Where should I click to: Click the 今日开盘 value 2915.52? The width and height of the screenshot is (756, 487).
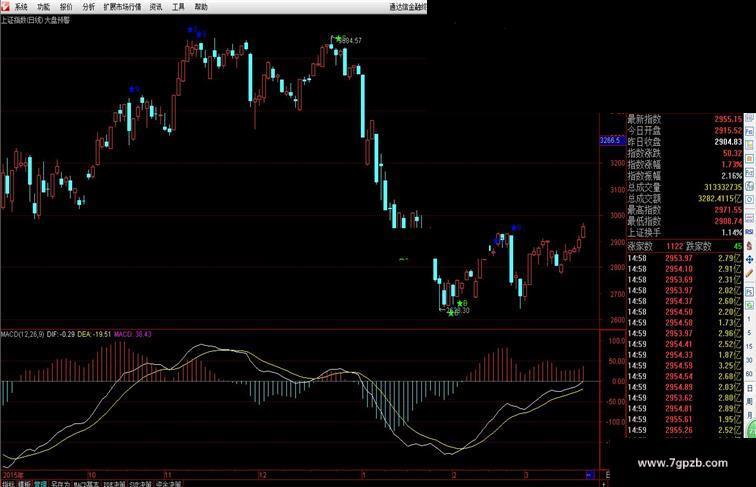[728, 131]
